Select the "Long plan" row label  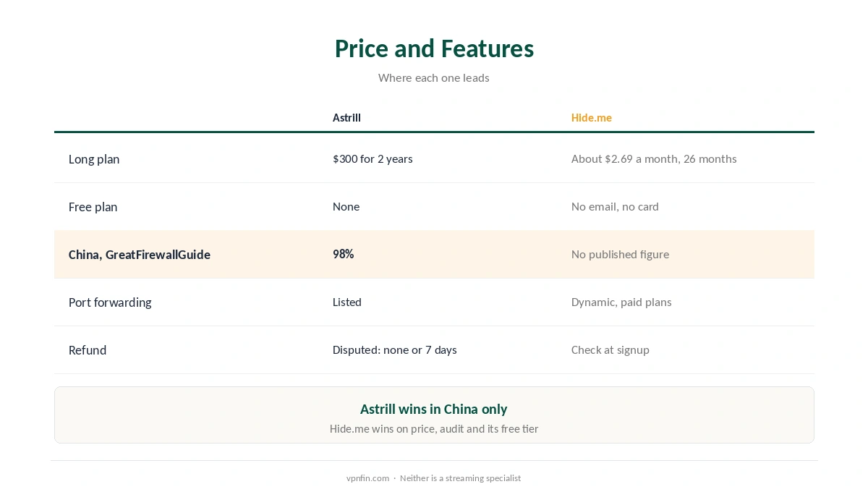94,159
